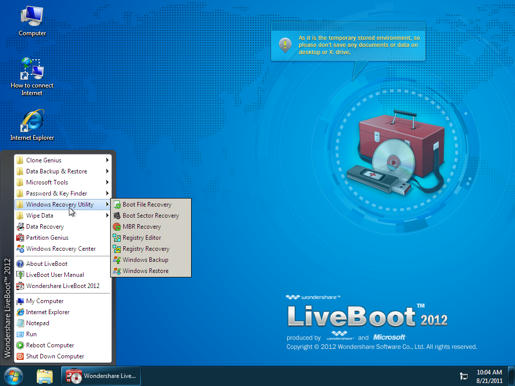Select the Windows Recovery Utility menu entry

tap(63, 204)
